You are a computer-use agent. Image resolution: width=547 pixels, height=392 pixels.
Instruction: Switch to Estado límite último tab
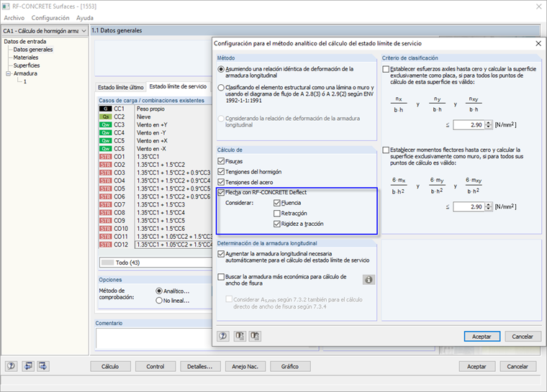pyautogui.click(x=121, y=87)
